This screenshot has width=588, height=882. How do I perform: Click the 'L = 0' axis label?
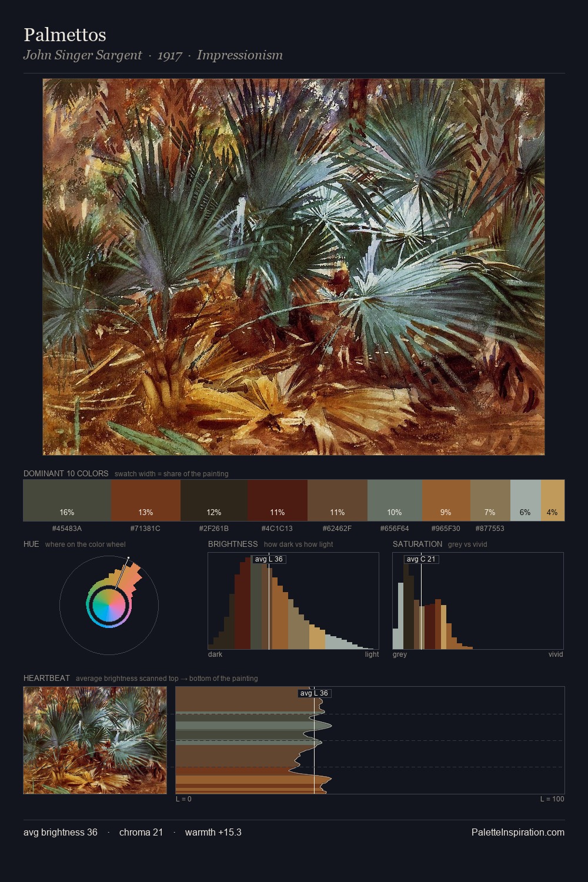[183, 799]
